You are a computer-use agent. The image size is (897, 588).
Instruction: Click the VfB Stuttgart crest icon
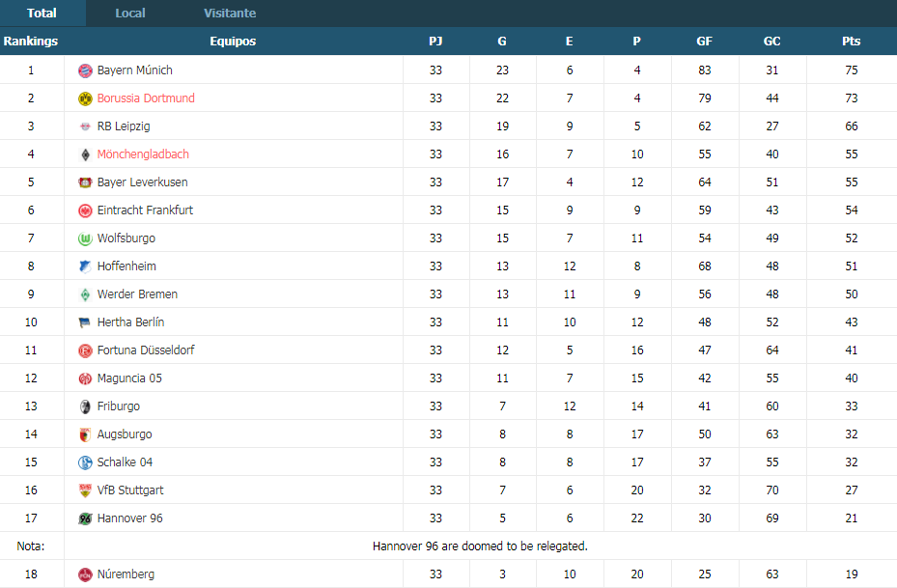click(x=85, y=490)
